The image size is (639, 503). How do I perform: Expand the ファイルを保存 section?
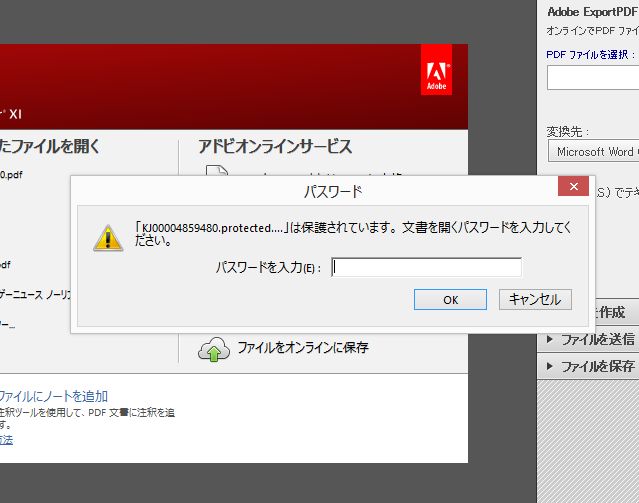(590, 366)
